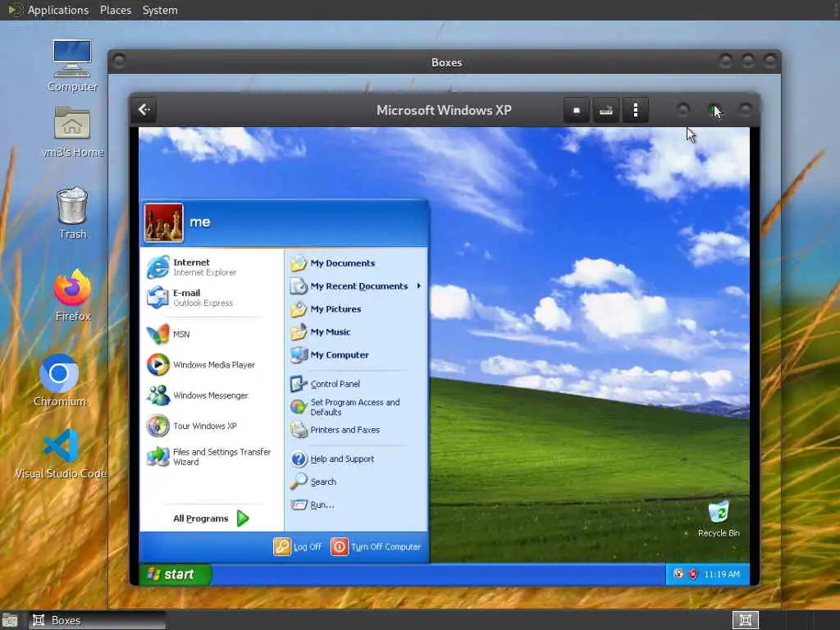The height and width of the screenshot is (630, 840).
Task: Expand All Programs list
Action: coord(212,518)
